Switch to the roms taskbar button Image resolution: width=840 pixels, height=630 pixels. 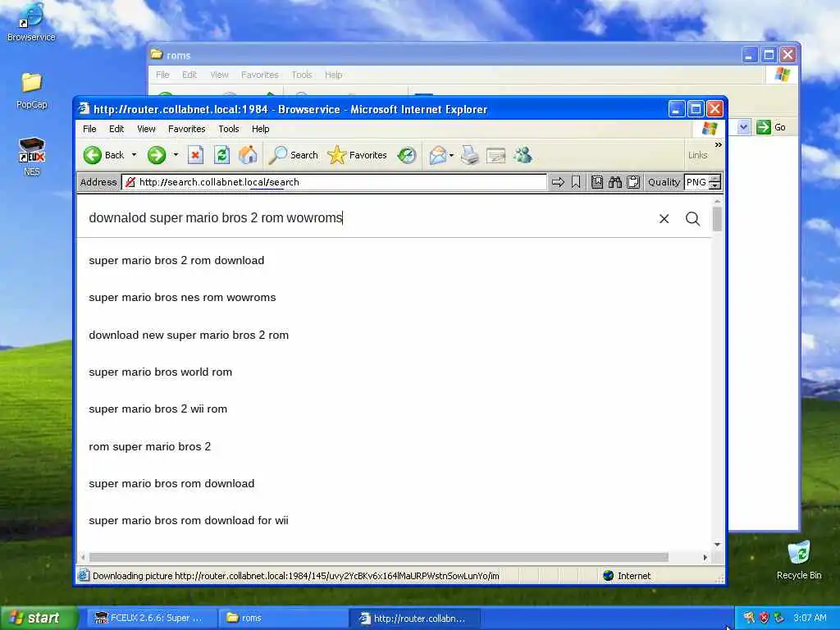[x=281, y=619]
